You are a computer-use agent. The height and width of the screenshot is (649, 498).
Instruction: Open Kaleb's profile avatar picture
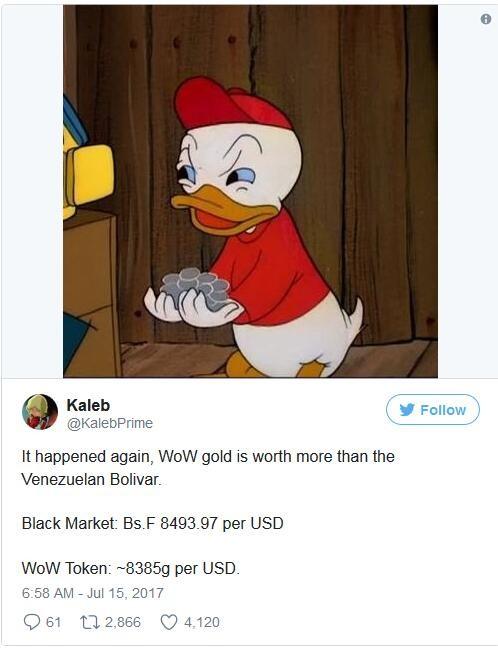click(x=40, y=412)
